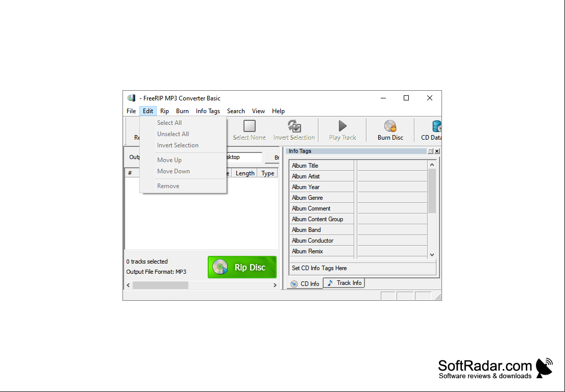Close the open Edit menu
565x392 pixels.
(x=148, y=111)
